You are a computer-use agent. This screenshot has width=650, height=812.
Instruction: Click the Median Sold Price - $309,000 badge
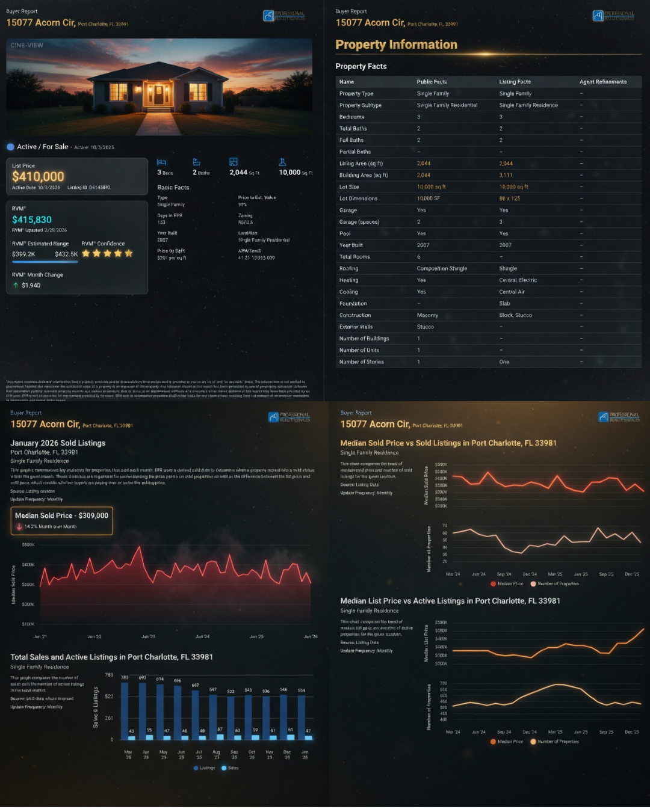coord(61,521)
